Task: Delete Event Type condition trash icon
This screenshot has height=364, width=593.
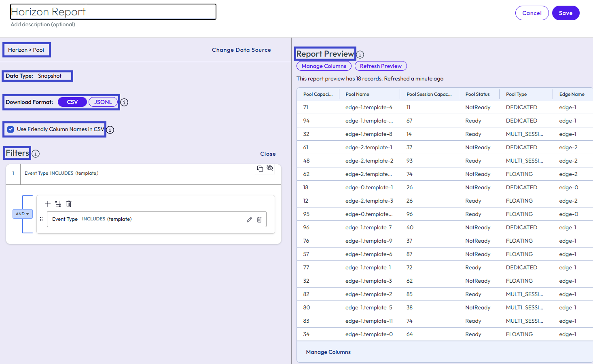Action: pyautogui.click(x=259, y=220)
